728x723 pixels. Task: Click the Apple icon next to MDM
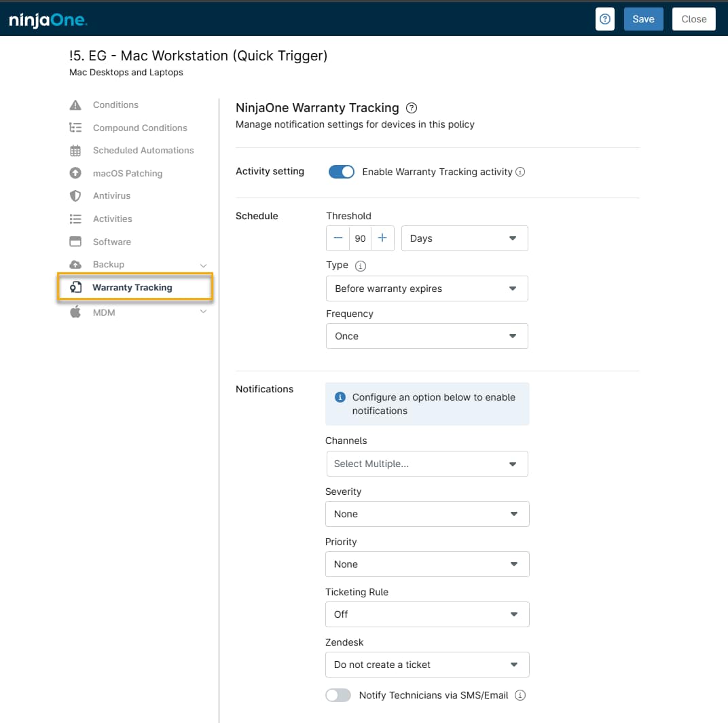75,312
